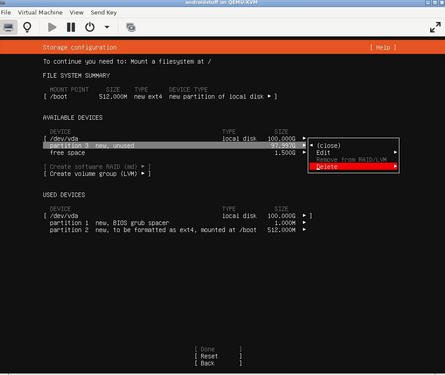This screenshot has height=375, width=445.
Task: Open the Virtual Machine menu
Action: pyautogui.click(x=40, y=12)
